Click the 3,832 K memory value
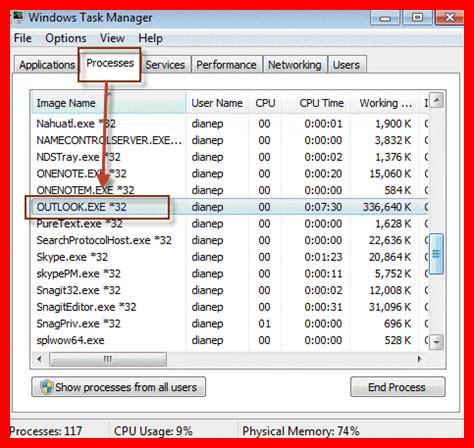Screen dimensions: 474x448 pyautogui.click(x=393, y=140)
